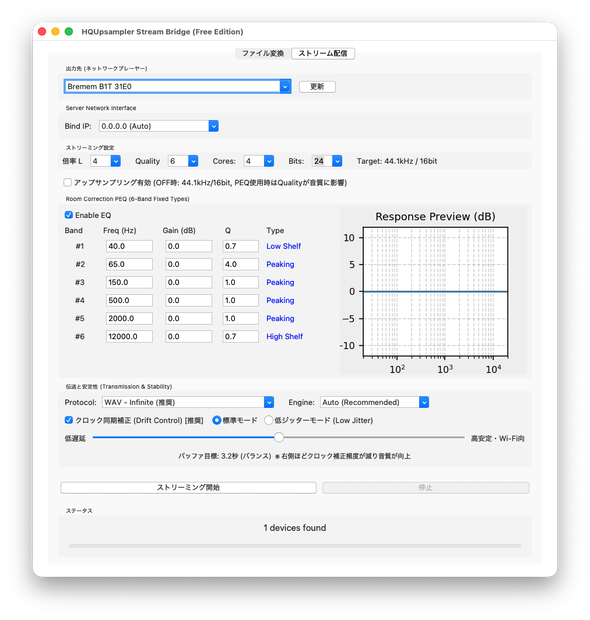Enable the アップサンプリング有効 checkbox

pyautogui.click(x=68, y=182)
